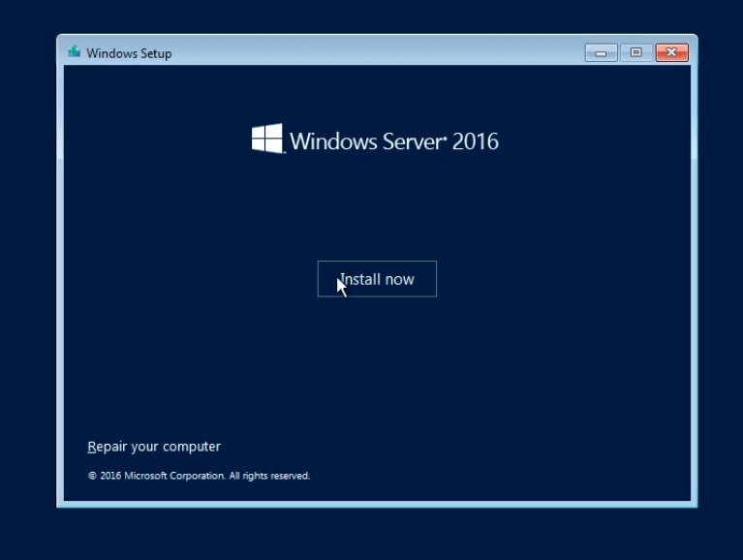Click the white Windows logo
This screenshot has width=743, height=560.
click(x=267, y=139)
